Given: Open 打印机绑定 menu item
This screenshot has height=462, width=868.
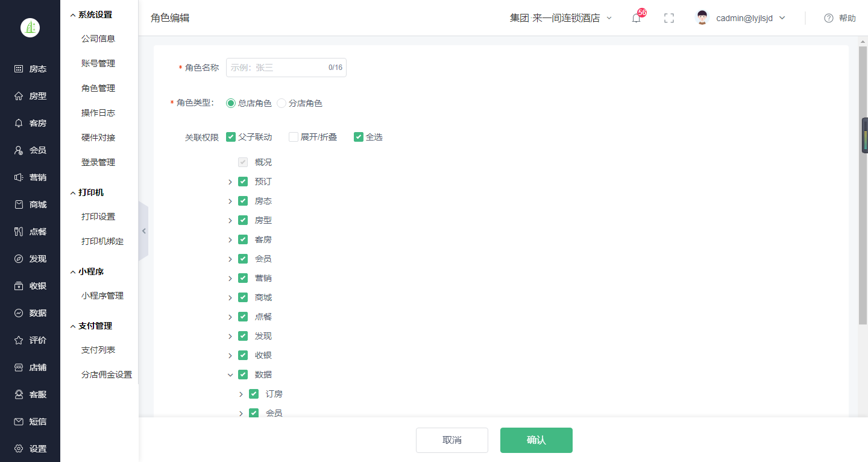Looking at the screenshot, I should point(102,241).
